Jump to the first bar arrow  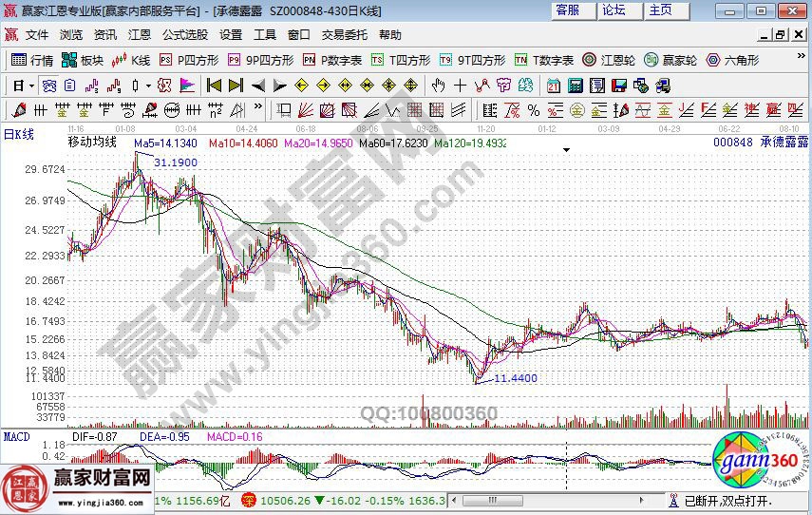(x=213, y=85)
